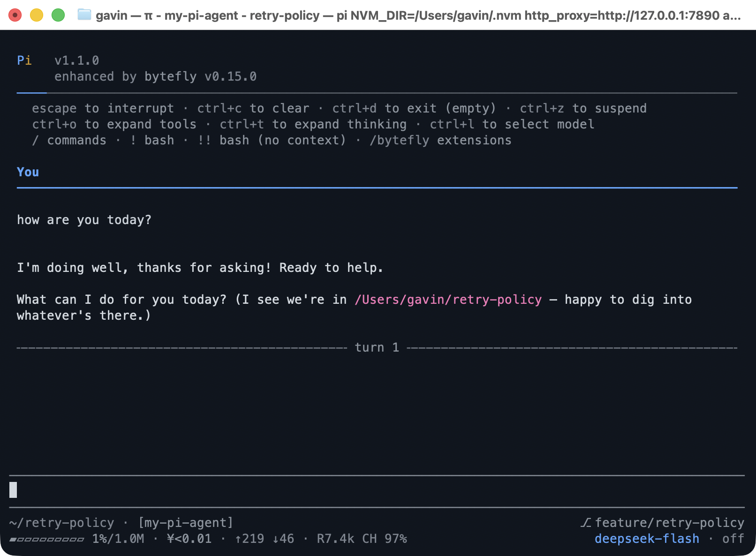This screenshot has width=756, height=556.
Task: Click '~/retry-policy' in the status bar
Action: [62, 523]
